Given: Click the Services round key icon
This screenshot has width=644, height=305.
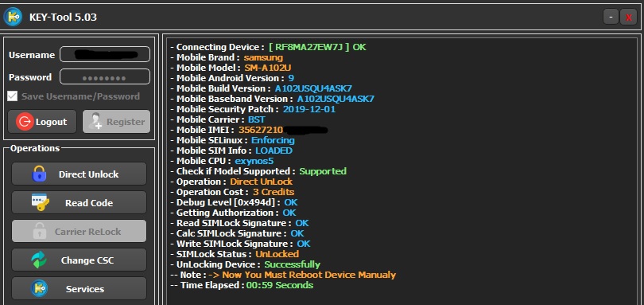Looking at the screenshot, I should [40, 288].
